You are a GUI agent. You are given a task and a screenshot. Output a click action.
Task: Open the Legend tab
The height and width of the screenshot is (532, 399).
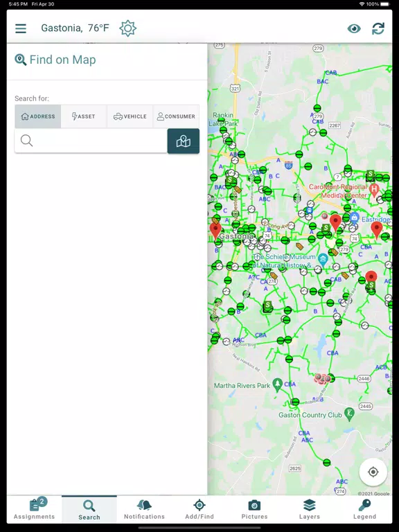point(364,510)
